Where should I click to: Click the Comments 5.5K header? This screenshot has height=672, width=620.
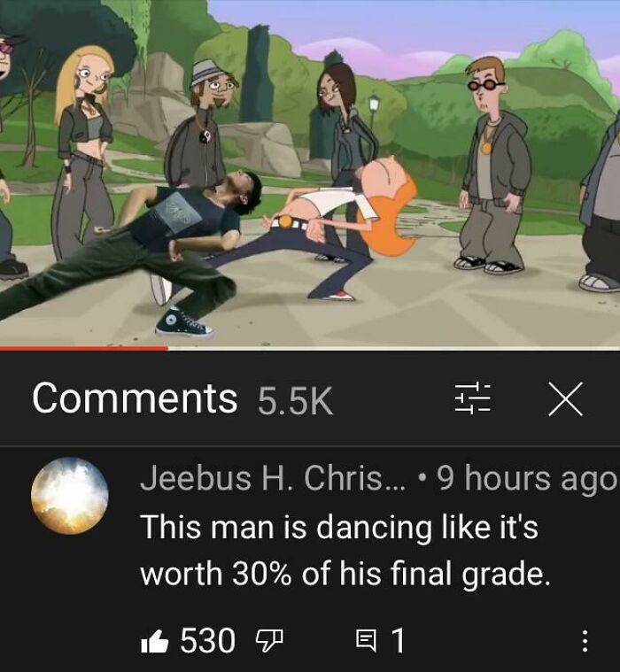182,399
